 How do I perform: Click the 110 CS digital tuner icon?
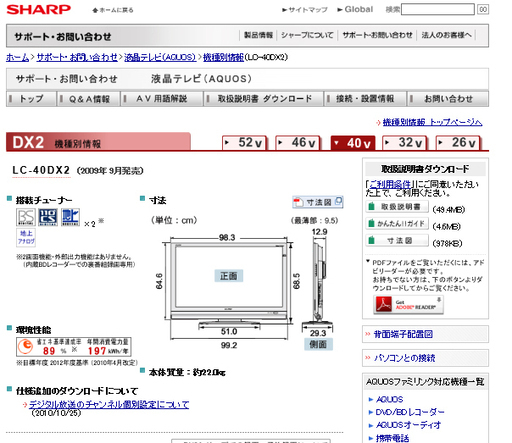click(x=48, y=217)
